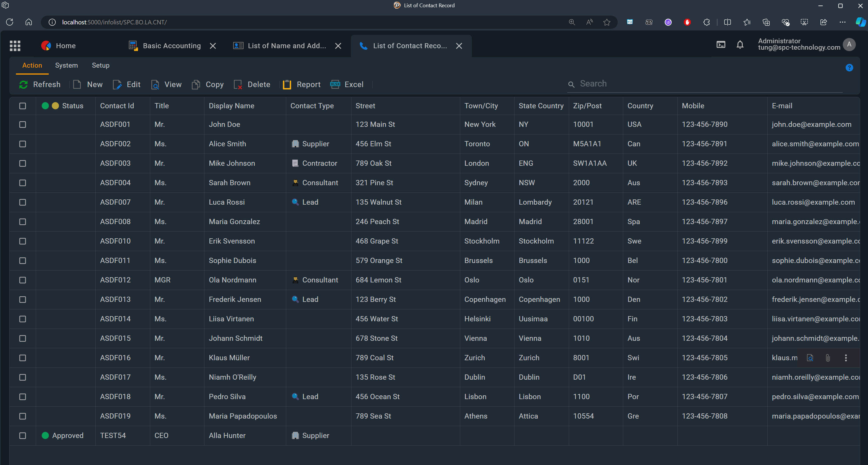Open the blue help question icon

pos(849,68)
